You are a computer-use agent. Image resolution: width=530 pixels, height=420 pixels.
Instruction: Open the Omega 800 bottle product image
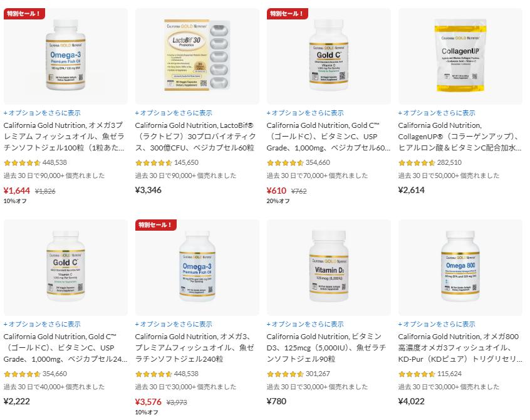[x=460, y=268]
